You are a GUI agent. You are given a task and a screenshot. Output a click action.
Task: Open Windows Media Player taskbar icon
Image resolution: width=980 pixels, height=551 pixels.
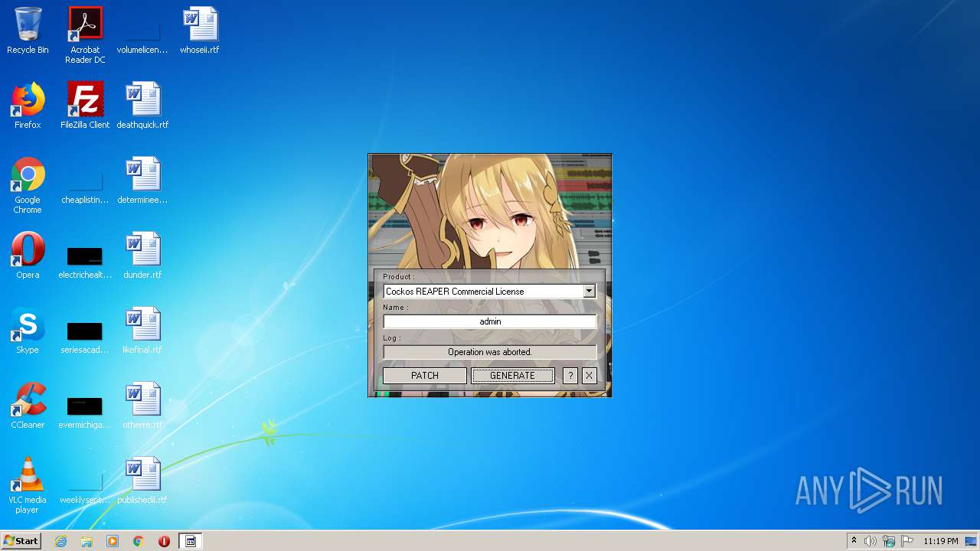pyautogui.click(x=113, y=541)
